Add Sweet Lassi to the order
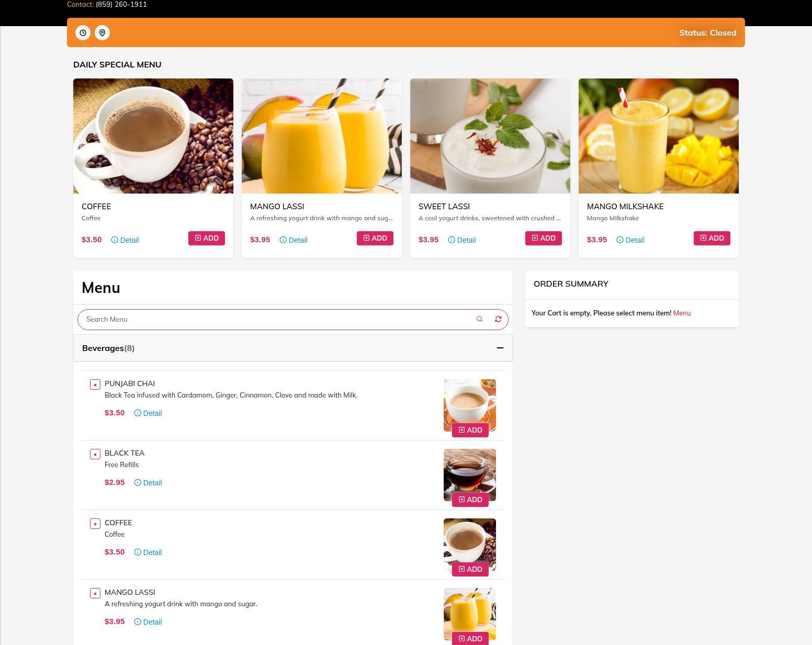The image size is (812, 645). 544,238
